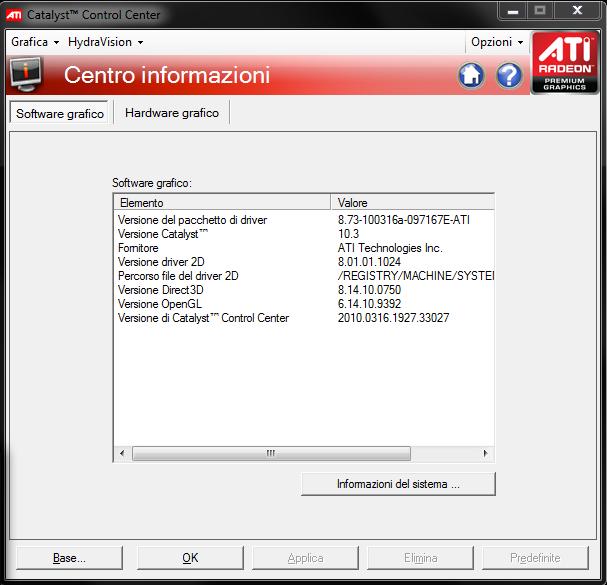Click the value 2010.0316.1927.33027

click(393, 318)
